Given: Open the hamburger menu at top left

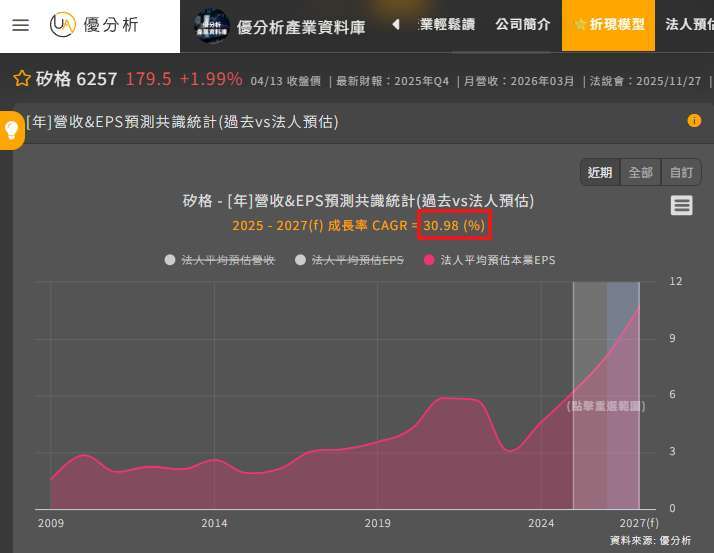Looking at the screenshot, I should coord(20,25).
